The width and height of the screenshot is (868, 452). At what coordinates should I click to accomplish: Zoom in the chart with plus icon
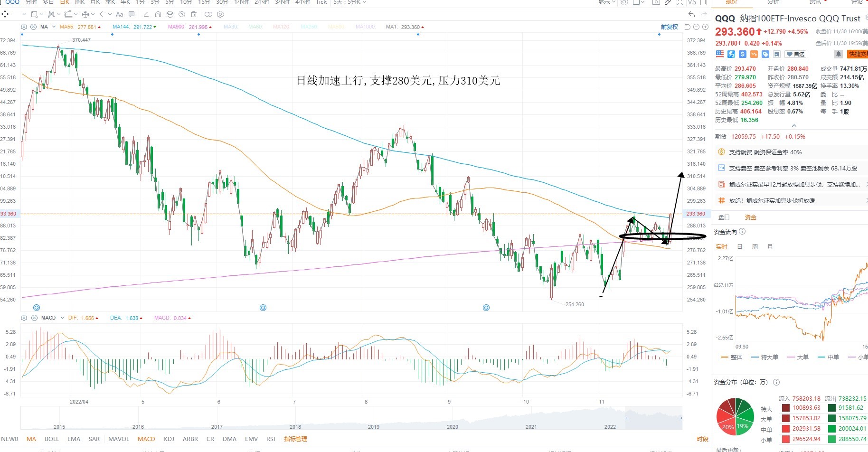[x=705, y=27]
